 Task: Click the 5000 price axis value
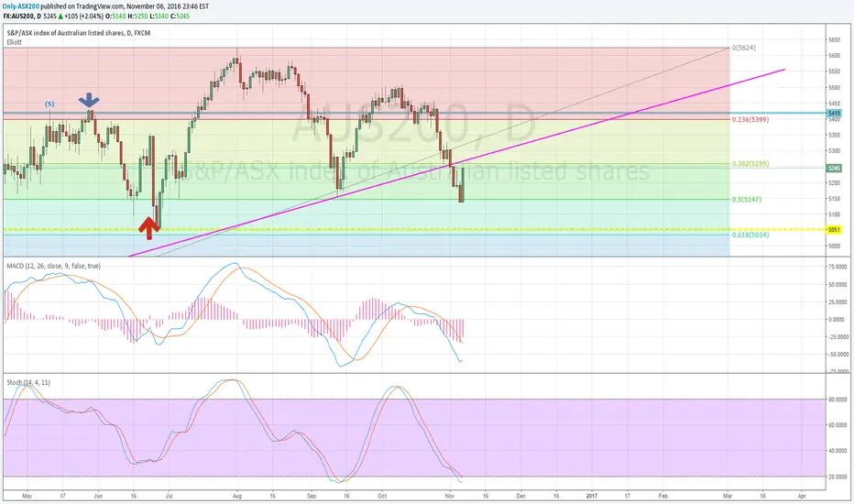click(x=834, y=247)
